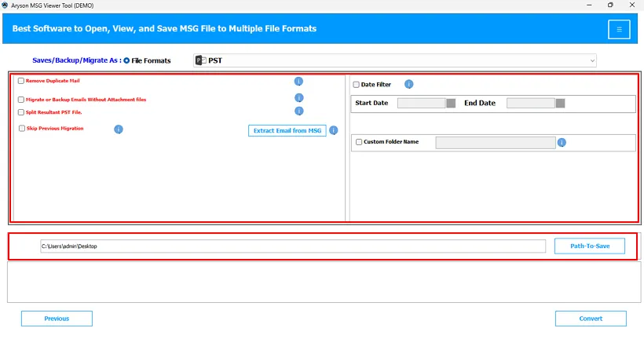Minimize the Aryson MSG Viewer window
The width and height of the screenshot is (644, 339).
point(589,5)
